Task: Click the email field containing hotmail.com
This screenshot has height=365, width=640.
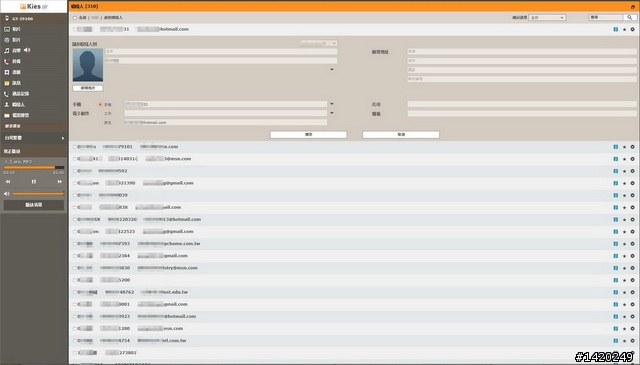Action: (226, 122)
